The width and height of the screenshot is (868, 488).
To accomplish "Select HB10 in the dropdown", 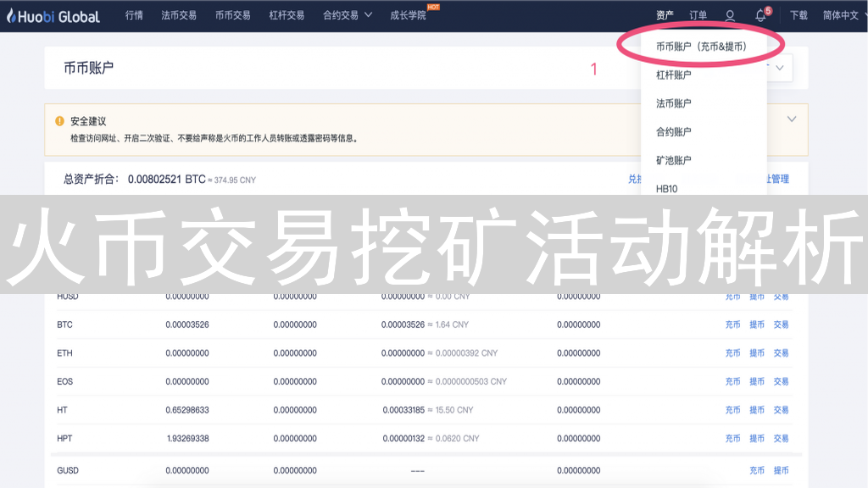I will pyautogui.click(x=666, y=189).
